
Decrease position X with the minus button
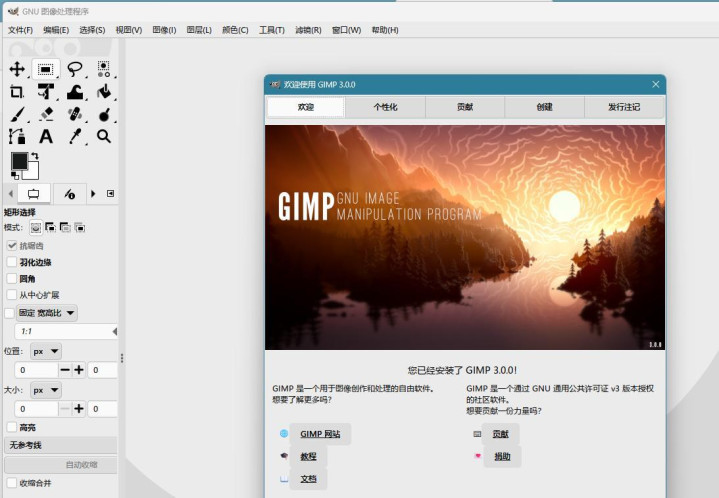65,370
